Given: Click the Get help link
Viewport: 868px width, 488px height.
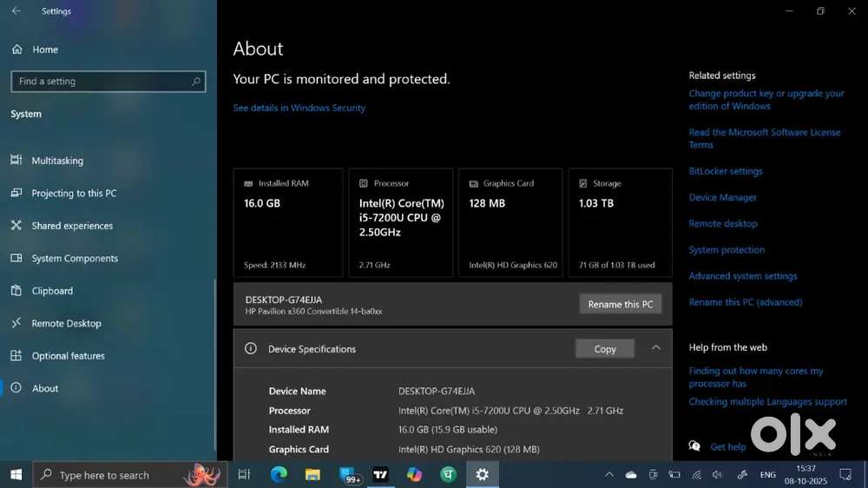Looking at the screenshot, I should 728,447.
